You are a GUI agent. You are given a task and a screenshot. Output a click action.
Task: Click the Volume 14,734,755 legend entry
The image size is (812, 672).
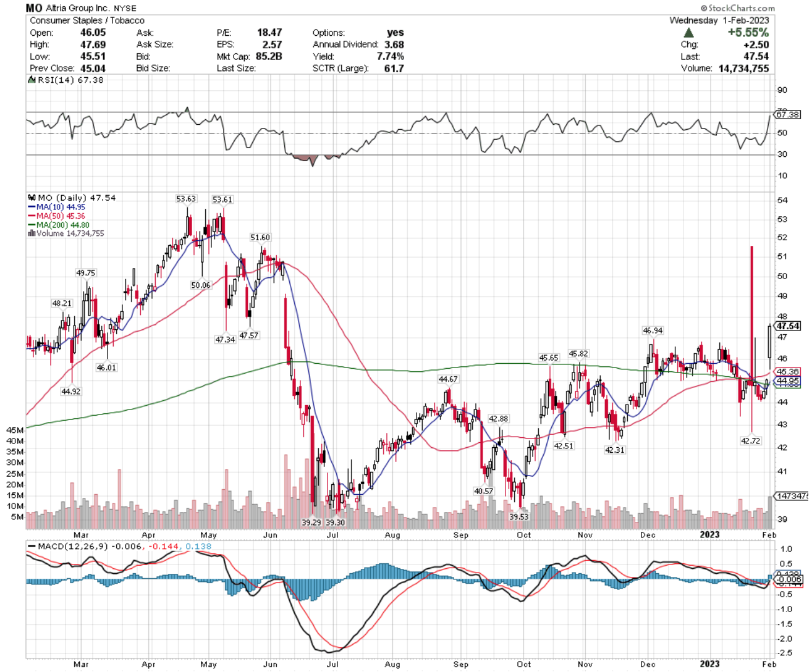[66, 233]
